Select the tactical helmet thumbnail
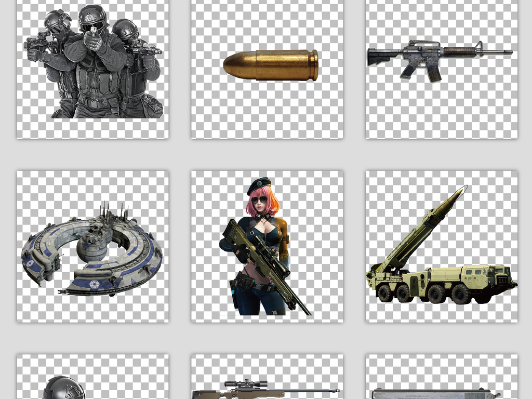This screenshot has height=399, width=532. pos(64,388)
